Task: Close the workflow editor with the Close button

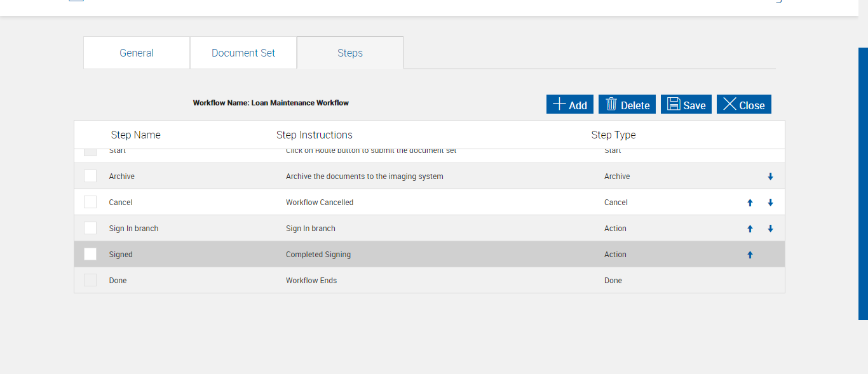Action: 743,105
